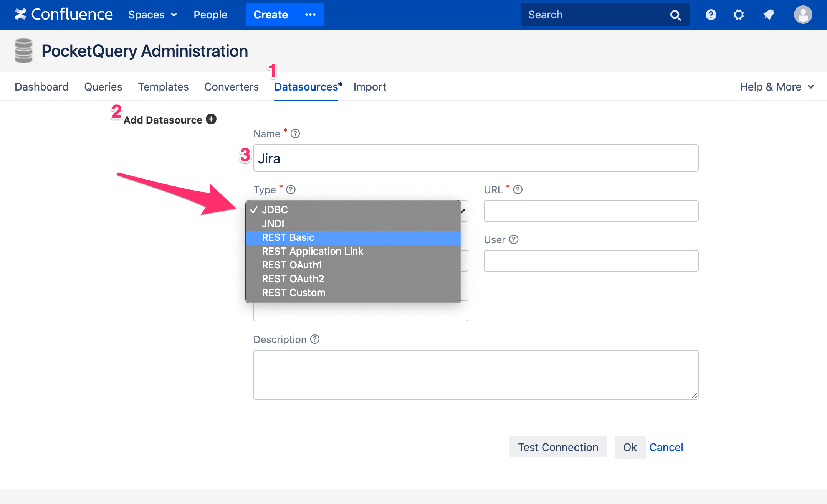Go to the People page

click(210, 15)
